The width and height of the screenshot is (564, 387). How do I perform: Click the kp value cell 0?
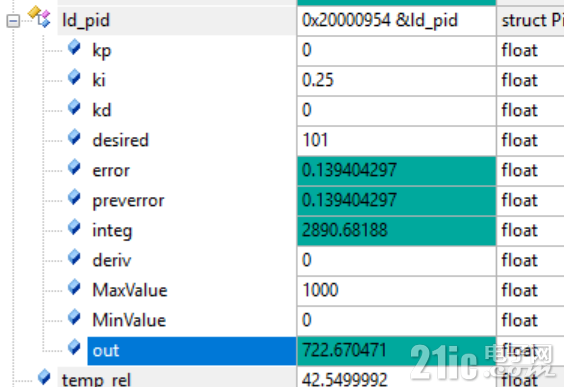tap(396, 50)
